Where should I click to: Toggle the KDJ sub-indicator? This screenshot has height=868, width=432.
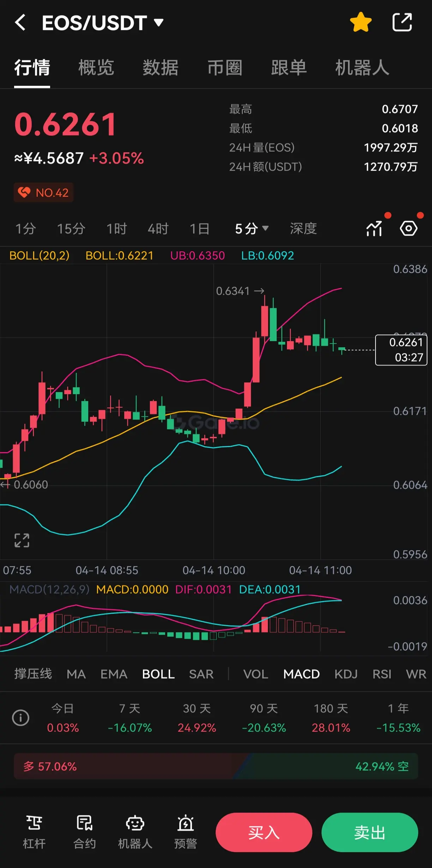pyautogui.click(x=346, y=674)
